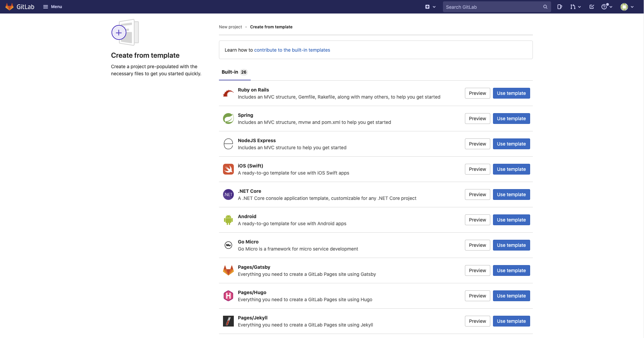Preview the Pages/Jekyll template

coord(477,321)
